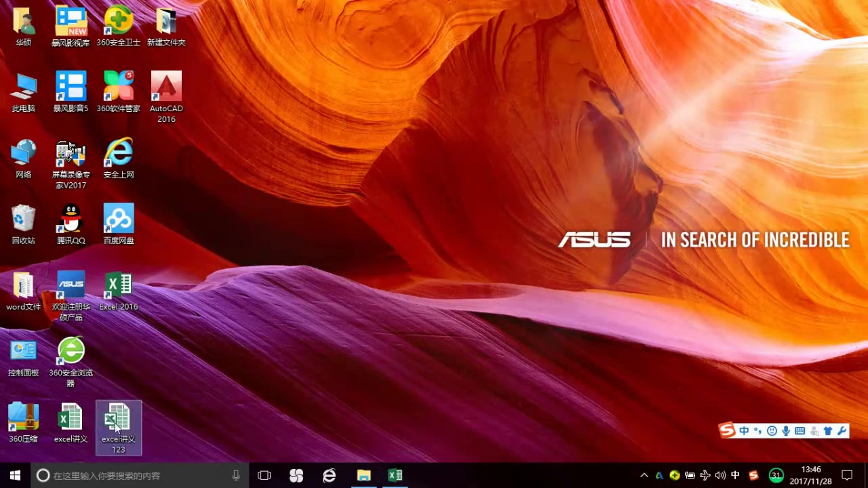The width and height of the screenshot is (868, 488).
Task: Click the green 31 circle tray icon
Action: tap(776, 475)
